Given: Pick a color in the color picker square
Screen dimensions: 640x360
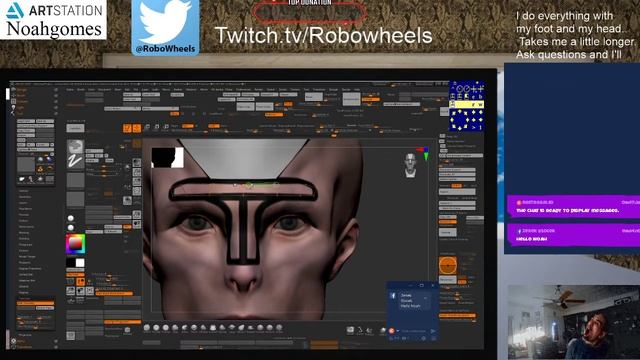Looking at the screenshot, I should (76, 244).
